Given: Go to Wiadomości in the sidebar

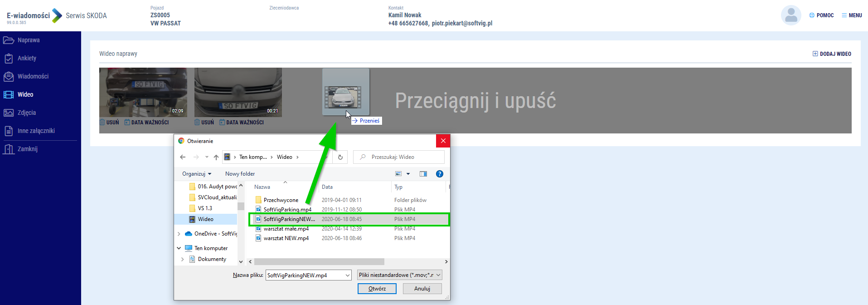Looking at the screenshot, I should pyautogui.click(x=33, y=76).
